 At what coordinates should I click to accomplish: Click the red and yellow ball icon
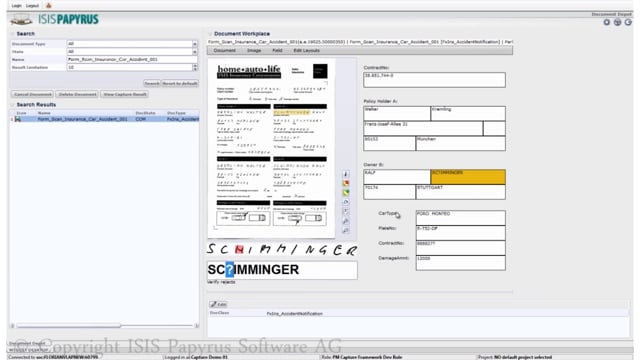346,183
